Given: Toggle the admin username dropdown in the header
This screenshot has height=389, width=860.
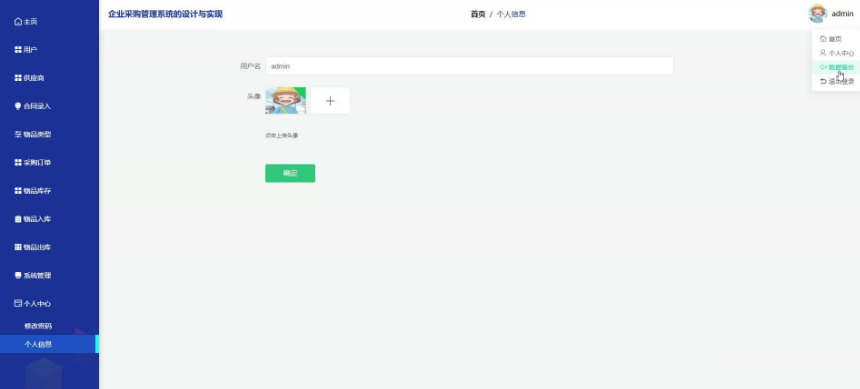Looking at the screenshot, I should (842, 14).
